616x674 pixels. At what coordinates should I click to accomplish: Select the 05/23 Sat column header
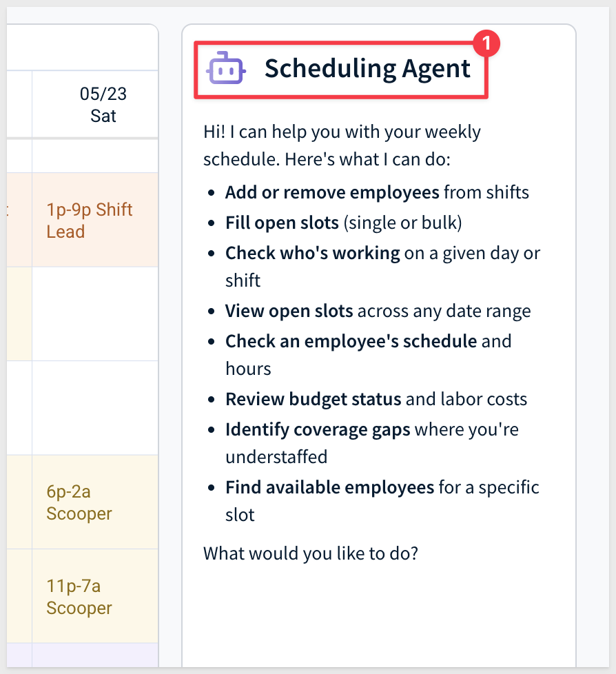point(95,105)
